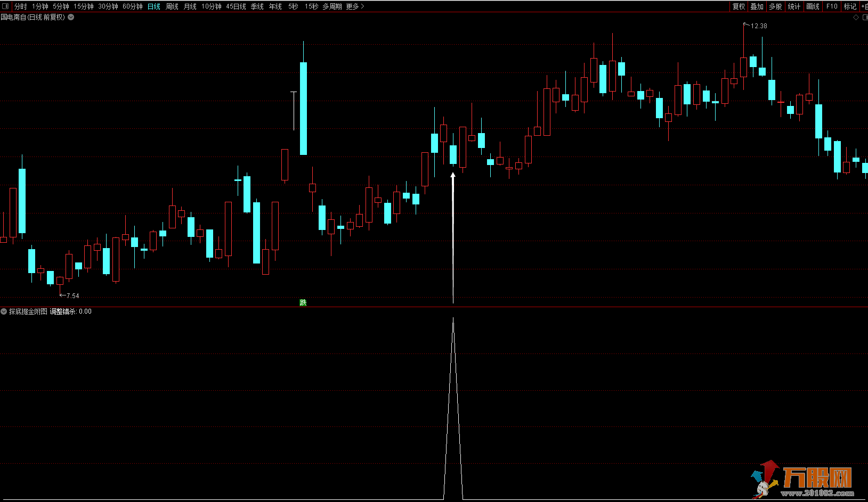868x502 pixels.
Task: Click the 标记 mark button
Action: point(850,6)
